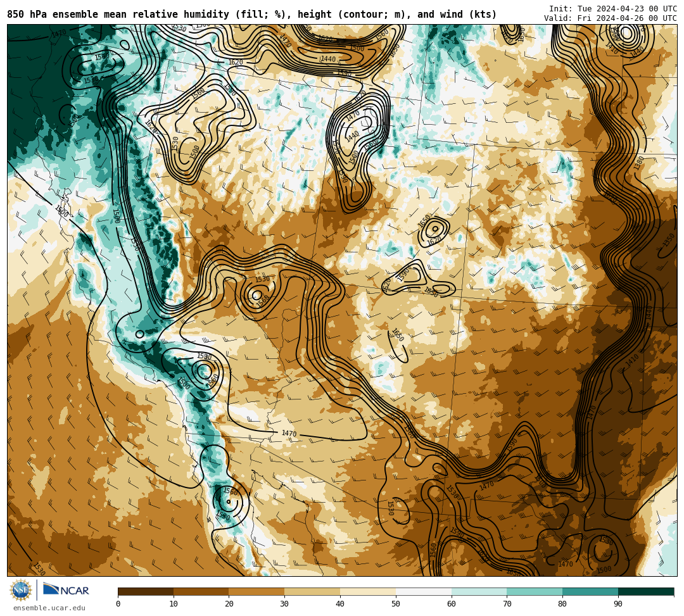Click the colorbar tick label 50
684x616 pixels.
[396, 604]
